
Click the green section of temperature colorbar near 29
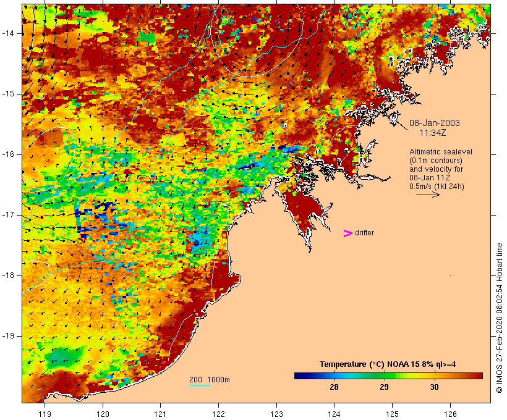point(384,376)
